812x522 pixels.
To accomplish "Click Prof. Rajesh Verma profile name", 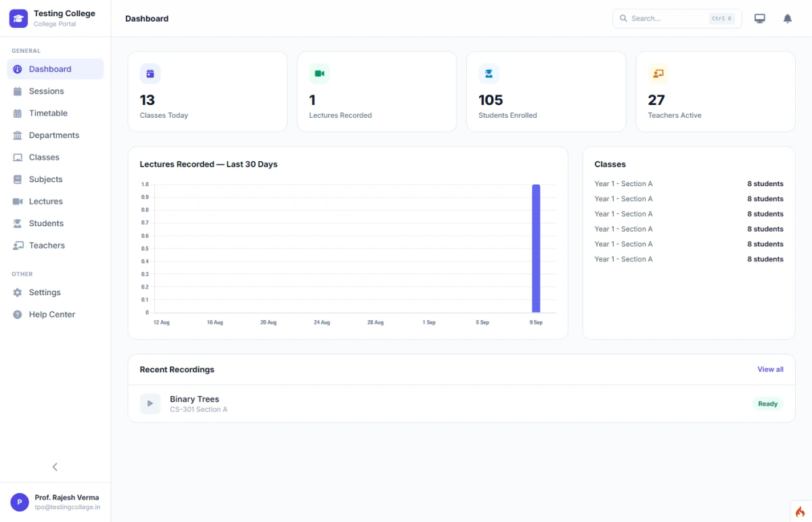I will coord(67,498).
